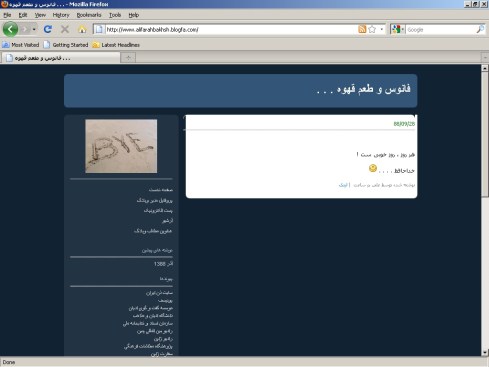The image size is (489, 367).
Task: Open sidebar link 'پروفایل مدیر وبلاگ'
Action: [155, 200]
